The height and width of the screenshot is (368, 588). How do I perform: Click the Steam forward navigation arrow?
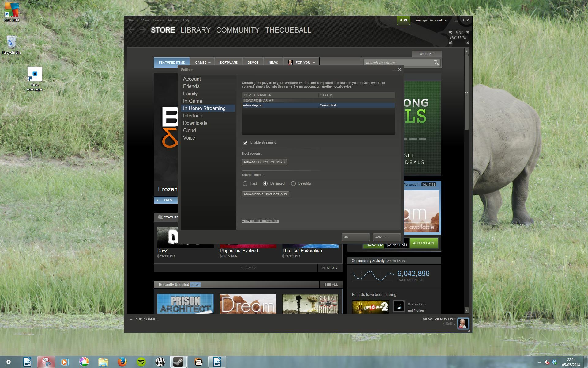click(x=143, y=30)
